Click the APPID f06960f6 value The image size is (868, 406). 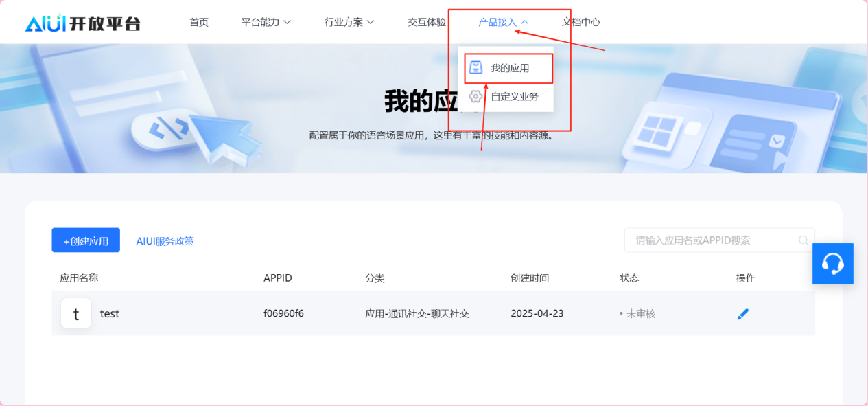tap(283, 314)
